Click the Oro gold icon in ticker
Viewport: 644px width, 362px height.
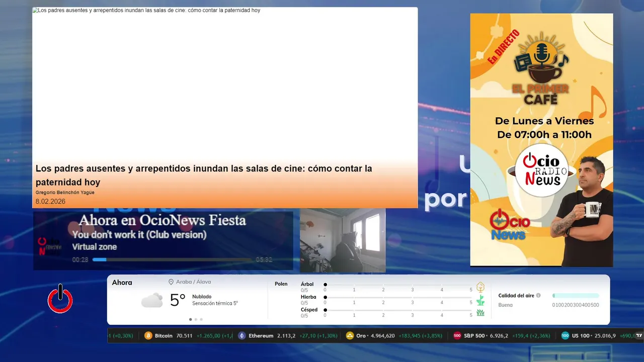350,335
